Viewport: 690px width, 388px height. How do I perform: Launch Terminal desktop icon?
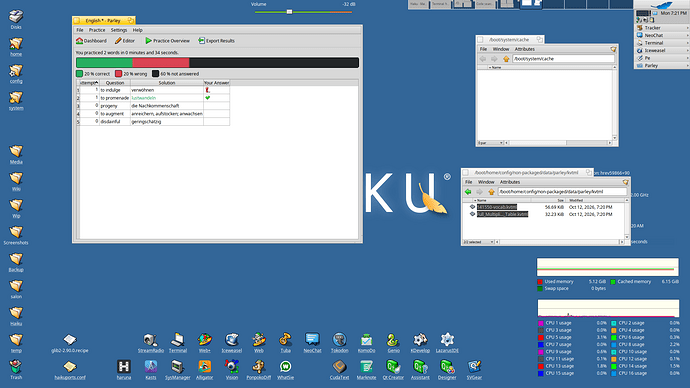click(x=178, y=343)
